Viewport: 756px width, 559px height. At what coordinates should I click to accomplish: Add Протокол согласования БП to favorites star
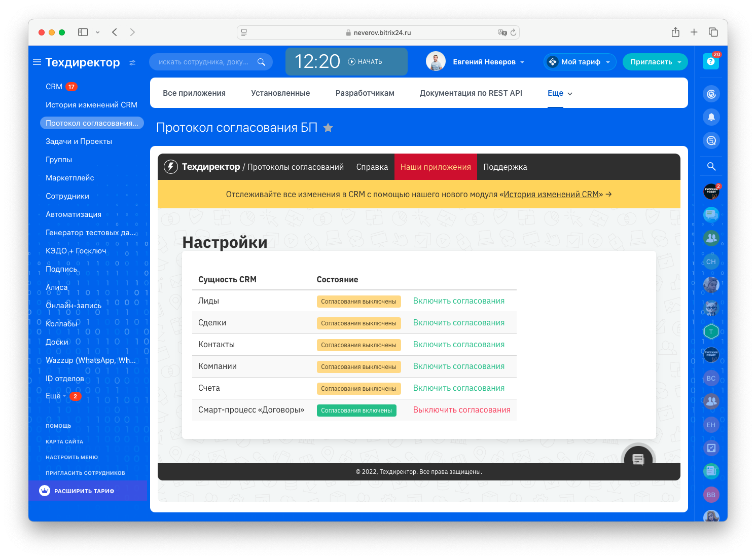coord(328,128)
